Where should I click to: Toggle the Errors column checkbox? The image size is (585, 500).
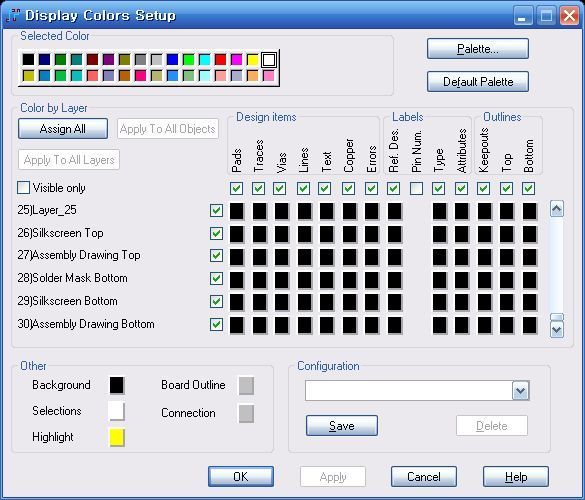[x=371, y=188]
